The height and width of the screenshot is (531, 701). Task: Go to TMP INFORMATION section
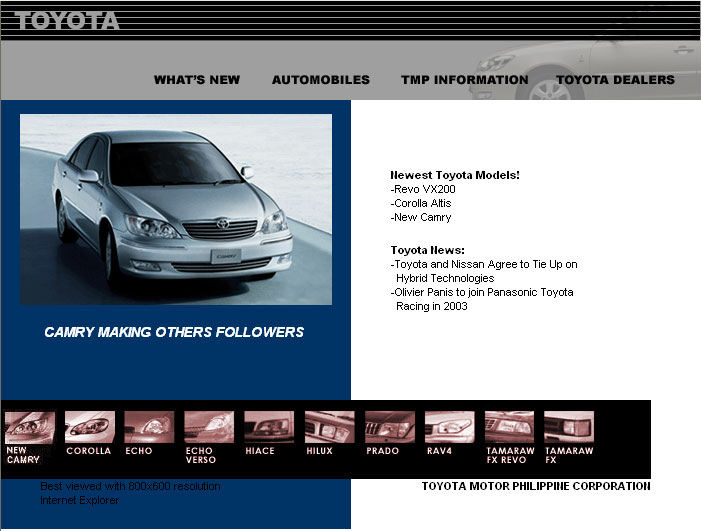pyautogui.click(x=465, y=80)
